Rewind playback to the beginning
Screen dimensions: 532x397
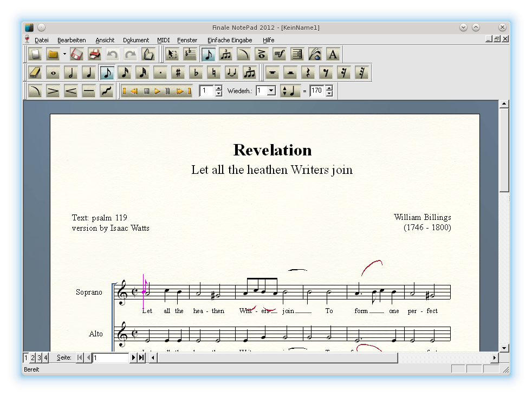pos(125,91)
